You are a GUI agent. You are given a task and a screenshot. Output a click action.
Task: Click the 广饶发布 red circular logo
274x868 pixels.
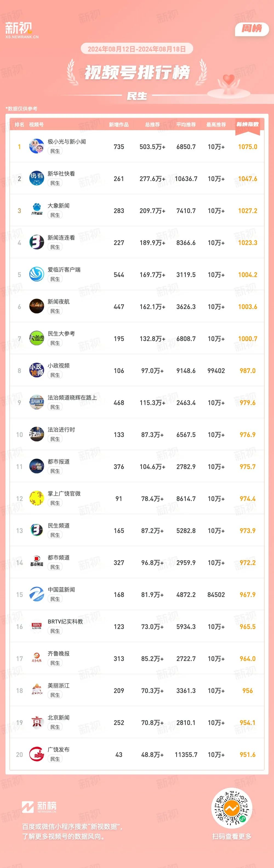pyautogui.click(x=36, y=755)
